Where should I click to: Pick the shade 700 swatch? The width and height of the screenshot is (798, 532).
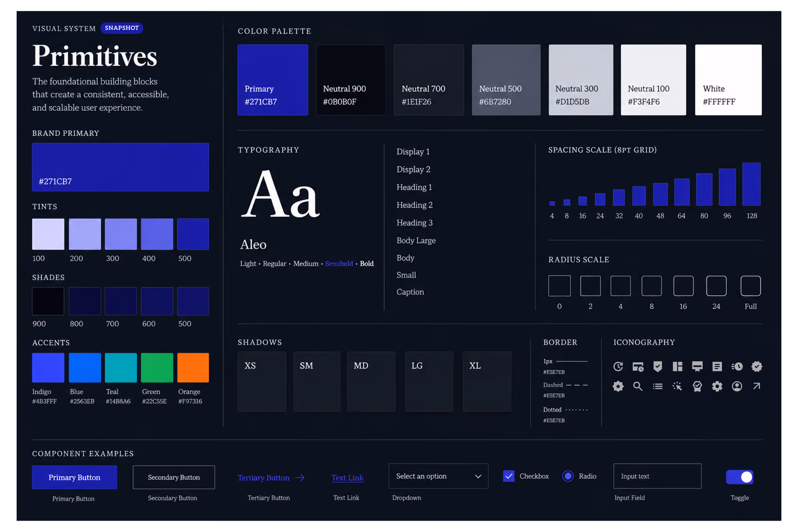pos(121,301)
